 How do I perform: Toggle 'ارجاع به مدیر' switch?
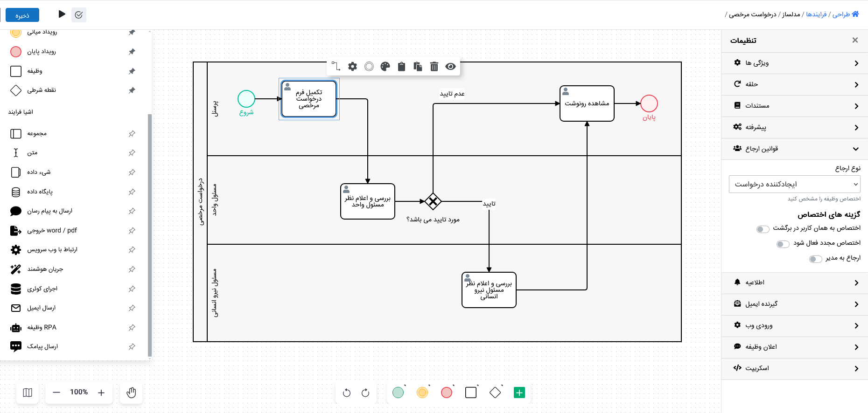[815, 259]
